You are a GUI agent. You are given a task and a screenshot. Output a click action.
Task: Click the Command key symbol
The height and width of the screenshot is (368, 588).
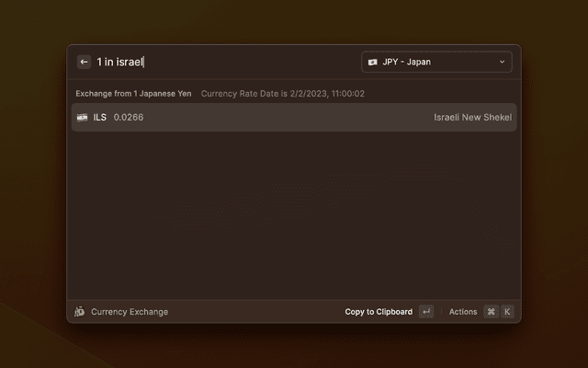click(491, 312)
